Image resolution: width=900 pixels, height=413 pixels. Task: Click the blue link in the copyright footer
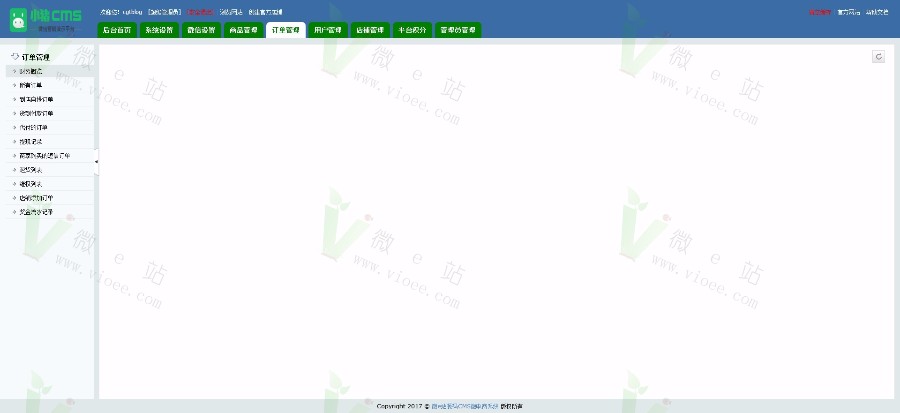point(464,406)
